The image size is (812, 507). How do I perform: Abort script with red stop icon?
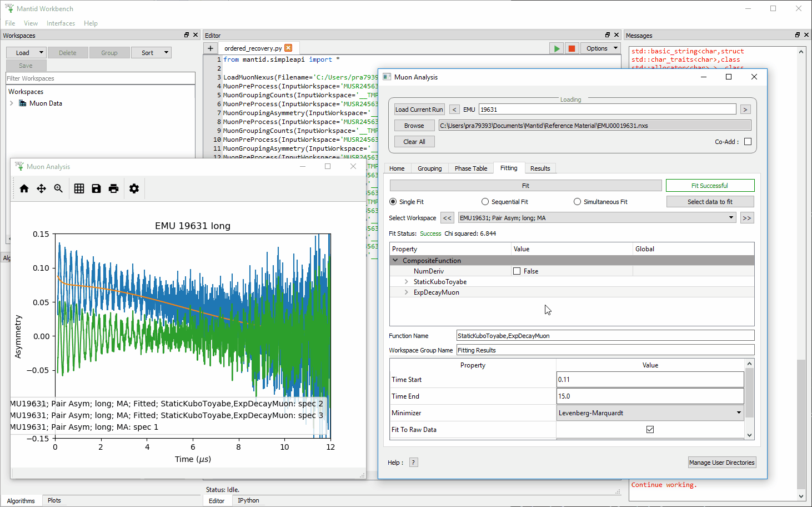[572, 48]
